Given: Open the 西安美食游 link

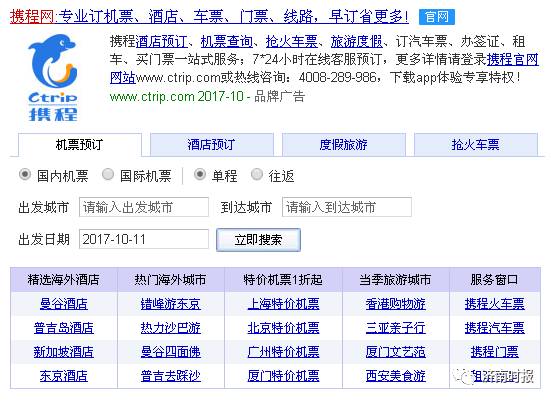Looking at the screenshot, I should pos(396,376).
